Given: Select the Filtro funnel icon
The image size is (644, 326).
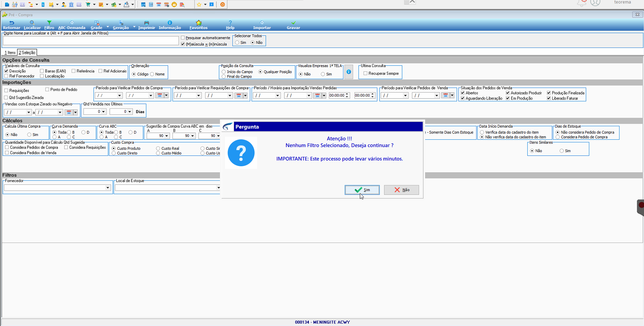Looking at the screenshot, I should click(x=49, y=23).
